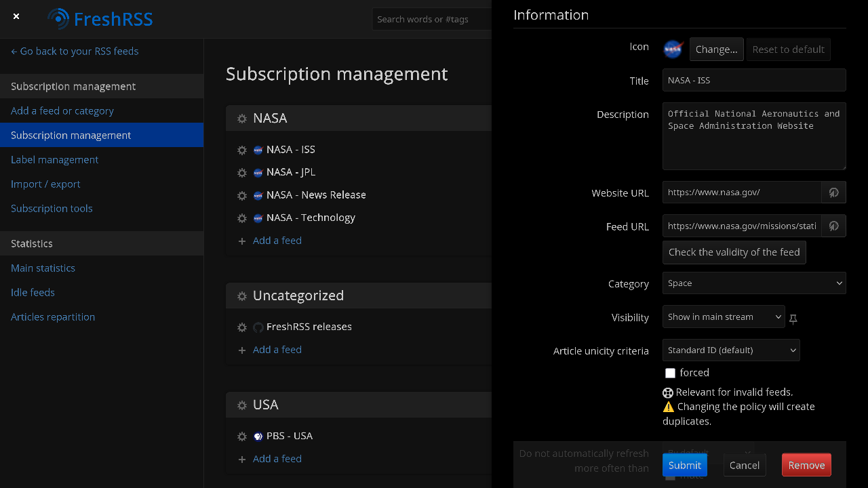Open the gear icon for NASA - ISS feed
The image size is (868, 488).
(x=241, y=150)
